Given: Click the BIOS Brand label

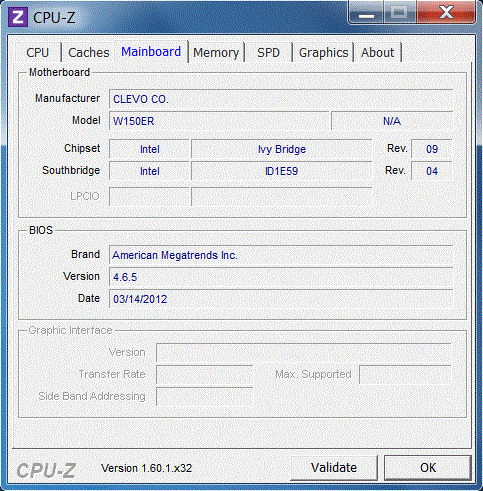Looking at the screenshot, I should point(85,254).
